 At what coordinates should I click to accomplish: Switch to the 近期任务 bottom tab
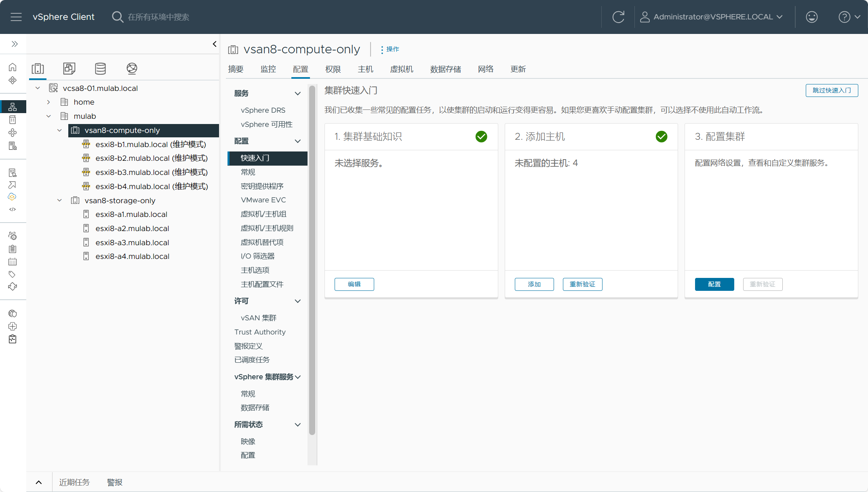coord(74,482)
